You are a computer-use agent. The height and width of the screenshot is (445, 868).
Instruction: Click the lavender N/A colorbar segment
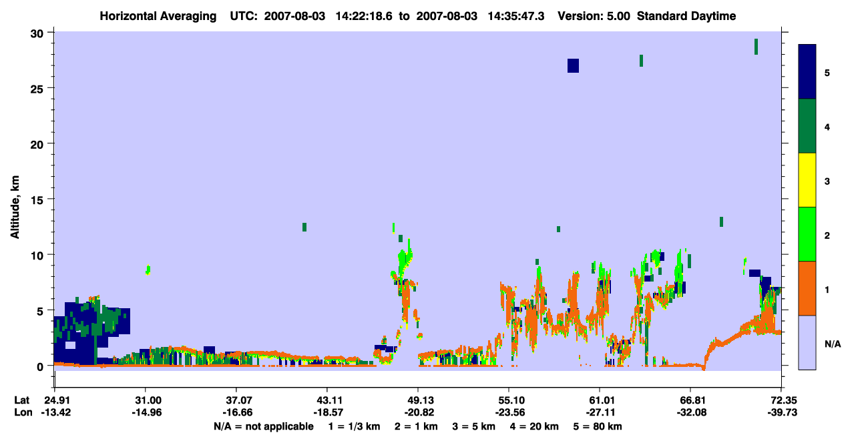(x=807, y=342)
